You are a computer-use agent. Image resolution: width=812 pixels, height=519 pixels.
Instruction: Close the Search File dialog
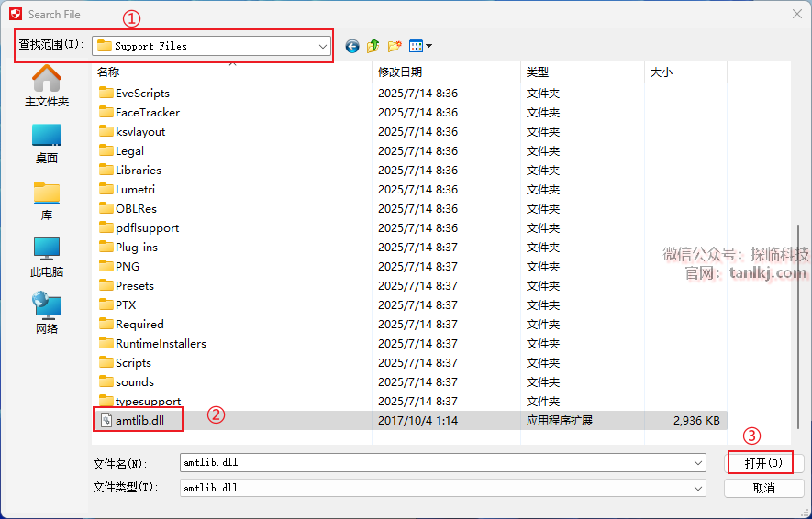(797, 14)
